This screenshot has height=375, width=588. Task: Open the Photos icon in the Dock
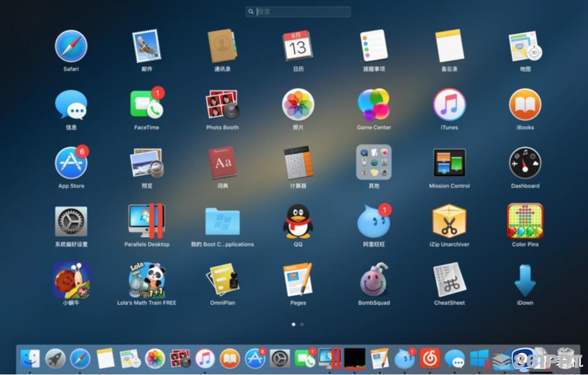click(155, 359)
